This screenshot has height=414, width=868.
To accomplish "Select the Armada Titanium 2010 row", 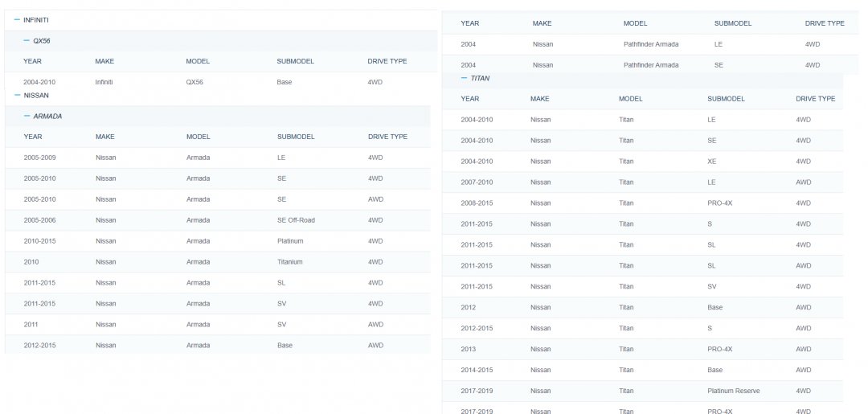I will [x=217, y=262].
